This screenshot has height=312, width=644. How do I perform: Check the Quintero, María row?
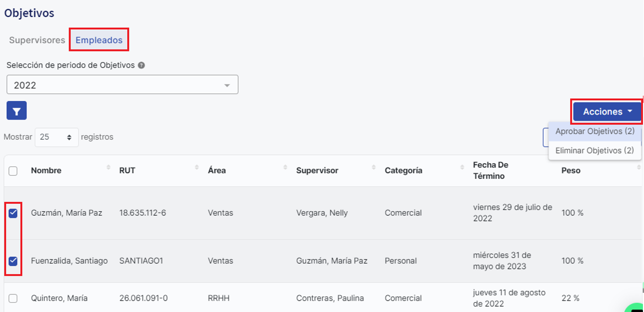13,298
